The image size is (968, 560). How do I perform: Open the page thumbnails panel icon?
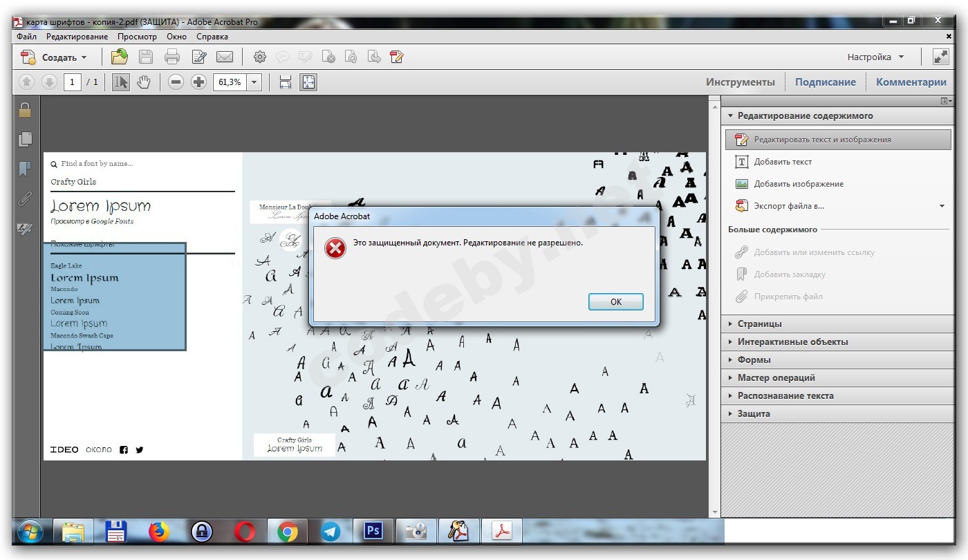pyautogui.click(x=25, y=139)
